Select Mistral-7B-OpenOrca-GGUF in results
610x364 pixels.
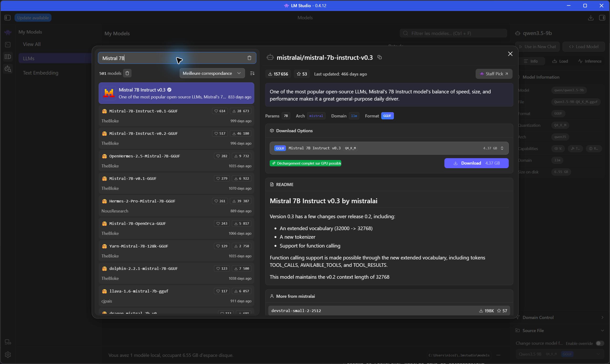(x=176, y=228)
